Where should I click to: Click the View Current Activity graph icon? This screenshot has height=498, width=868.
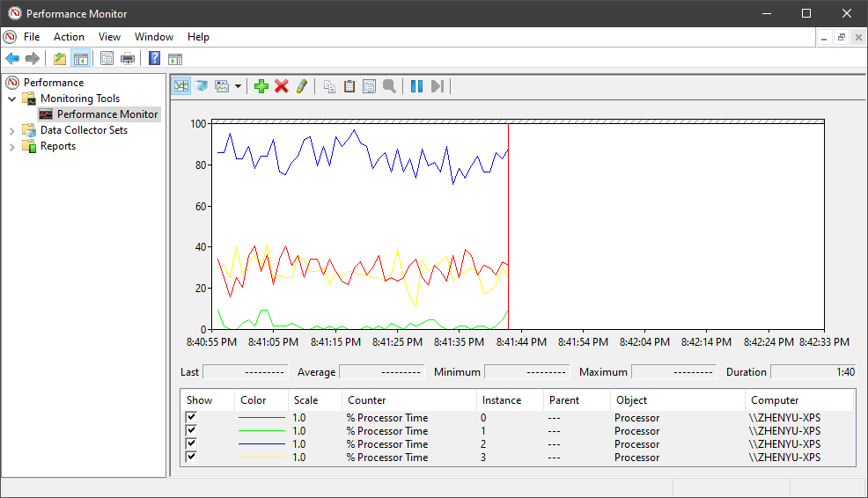[181, 86]
